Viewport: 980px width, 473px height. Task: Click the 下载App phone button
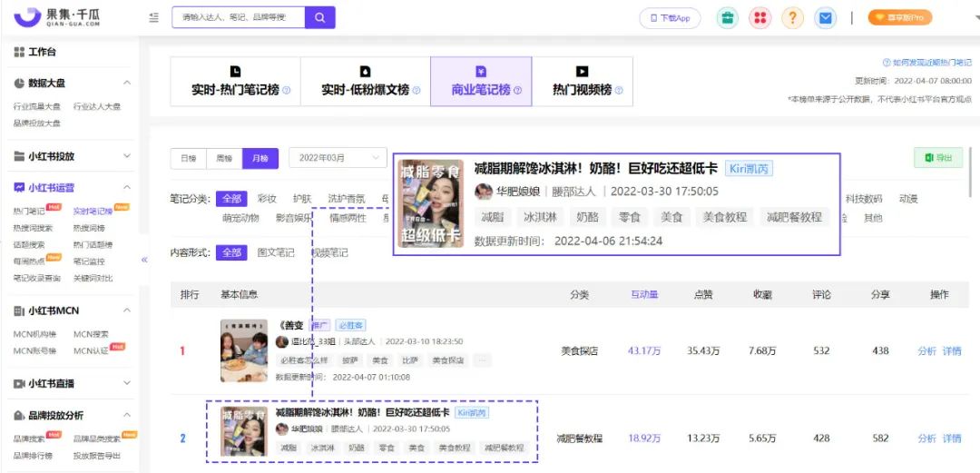coord(670,18)
